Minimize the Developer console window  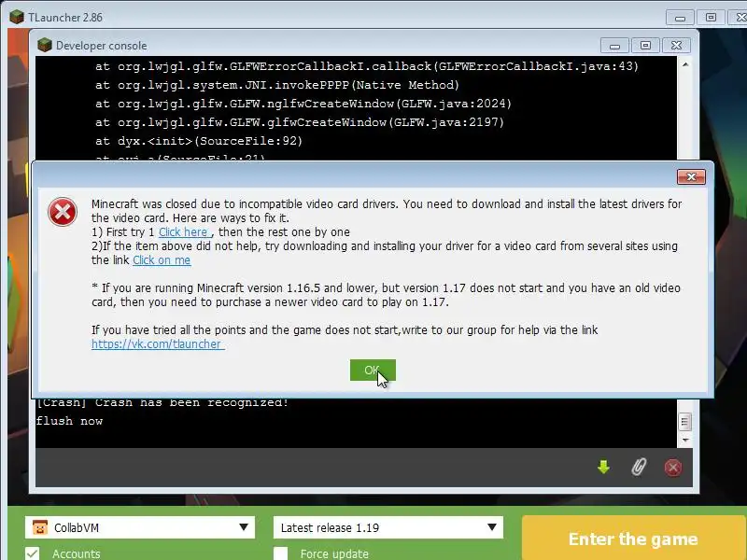[x=614, y=46]
